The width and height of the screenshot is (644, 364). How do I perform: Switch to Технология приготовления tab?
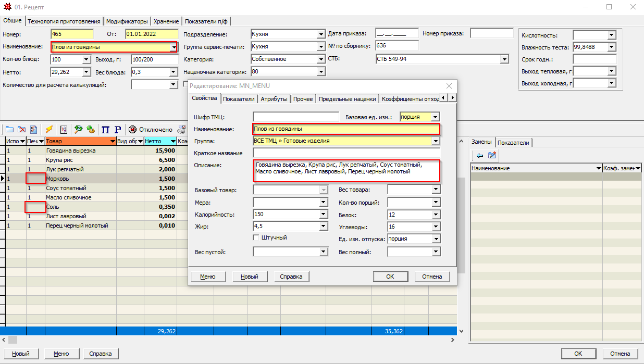[x=64, y=21]
